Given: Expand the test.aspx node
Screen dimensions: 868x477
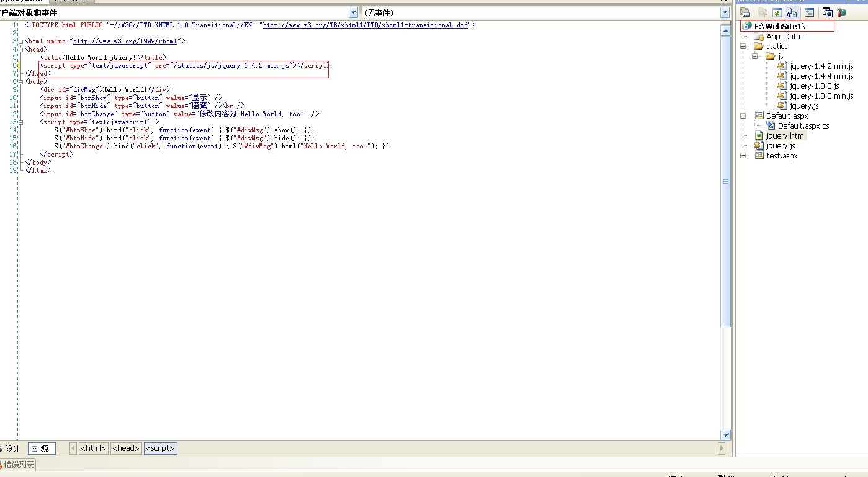Looking at the screenshot, I should pos(743,156).
